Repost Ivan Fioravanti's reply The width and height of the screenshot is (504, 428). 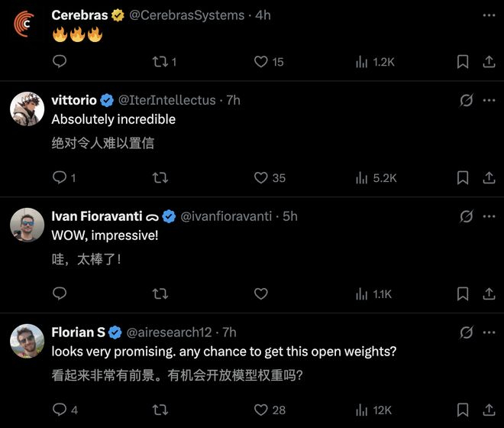[x=160, y=293]
